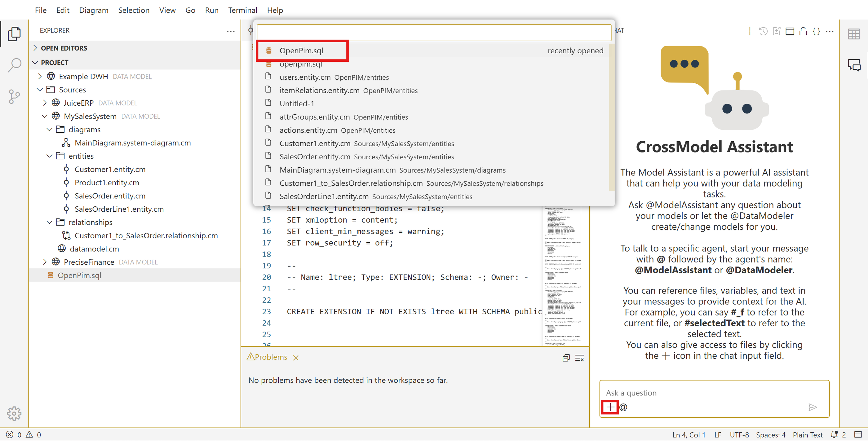Open the Manage settings gear

pyautogui.click(x=14, y=413)
